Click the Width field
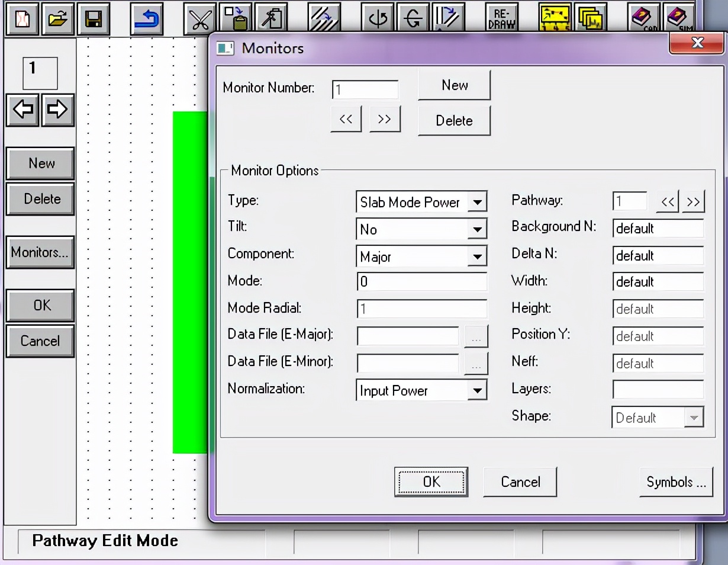Screen dimensions: 728x565 [x=658, y=281]
